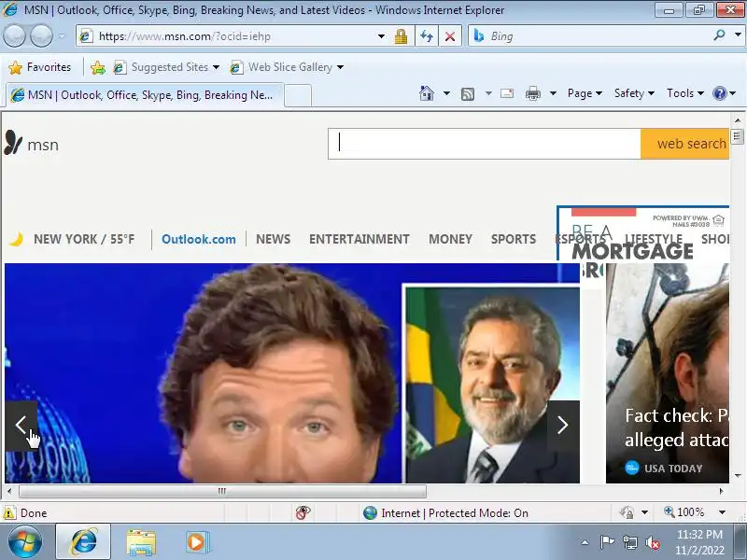The image size is (747, 560).
Task: Open Suggested Sites link
Action: pos(167,67)
